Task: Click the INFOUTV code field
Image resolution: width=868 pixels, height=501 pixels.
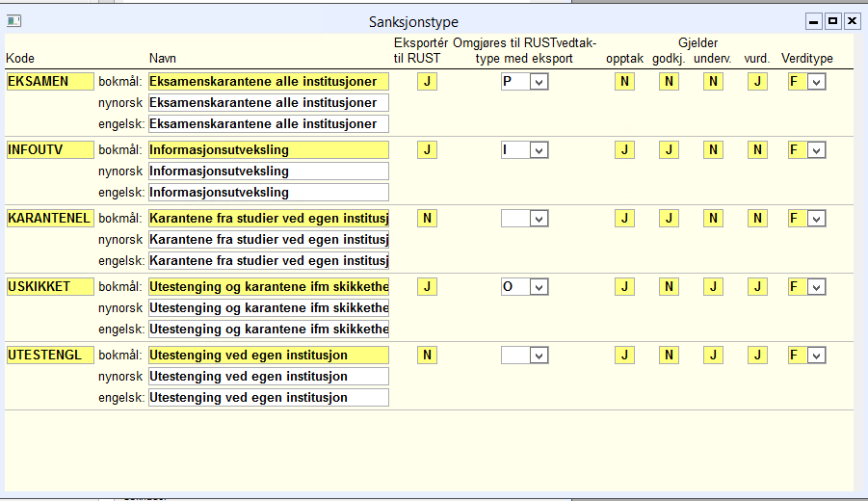Action: point(50,150)
